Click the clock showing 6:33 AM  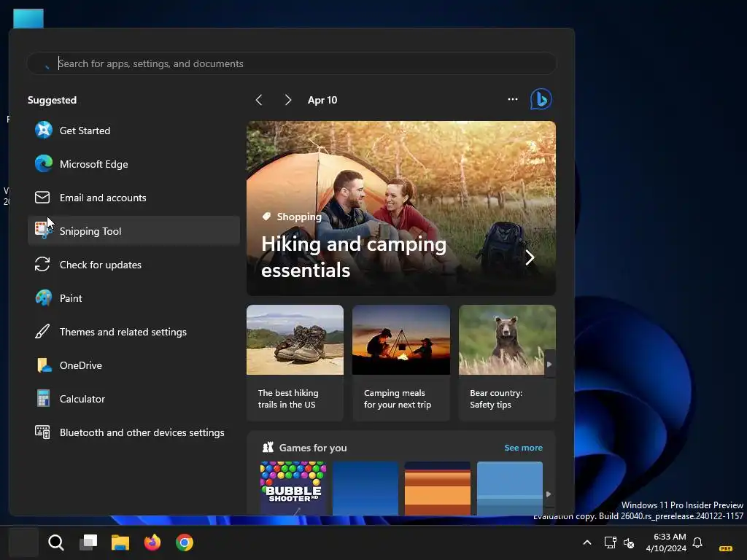click(x=670, y=537)
